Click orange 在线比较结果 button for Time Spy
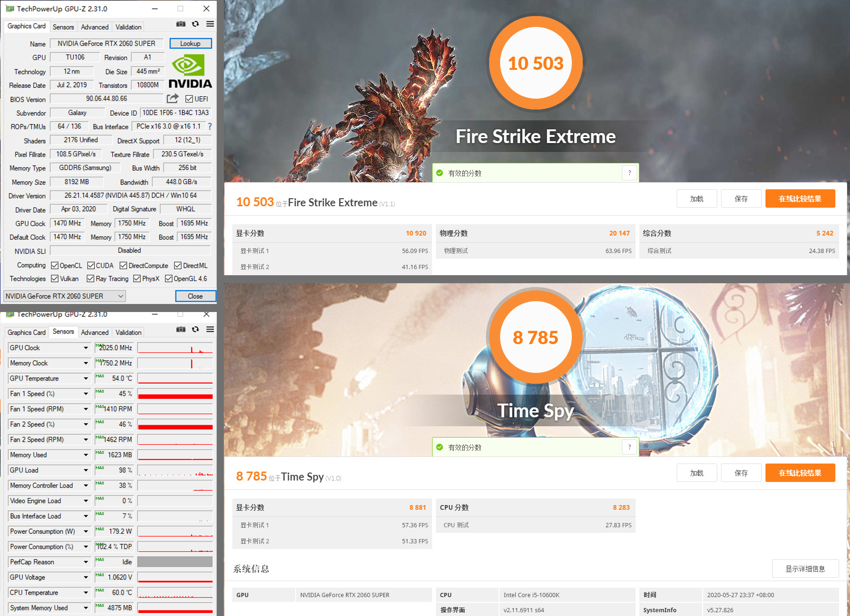Screen dimensions: 850x616 [800, 473]
